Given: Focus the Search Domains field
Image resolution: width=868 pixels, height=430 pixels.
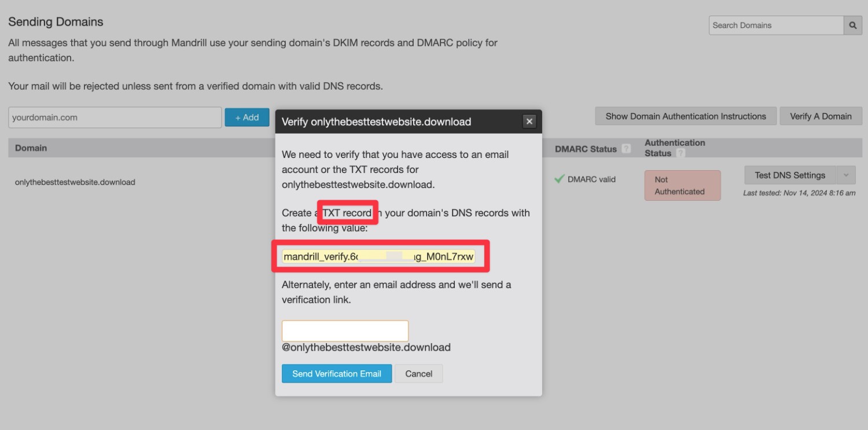Looking at the screenshot, I should click(777, 25).
